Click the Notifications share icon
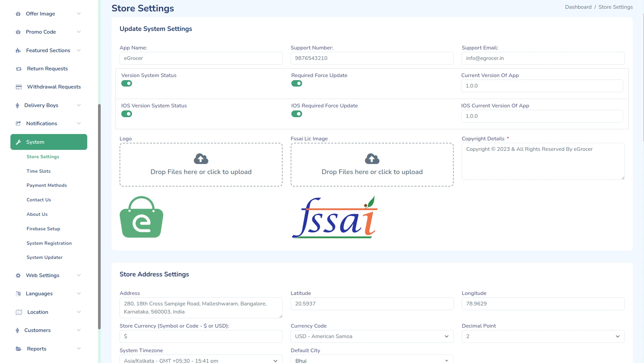Screen dimensions: 644x363 coord(18,124)
